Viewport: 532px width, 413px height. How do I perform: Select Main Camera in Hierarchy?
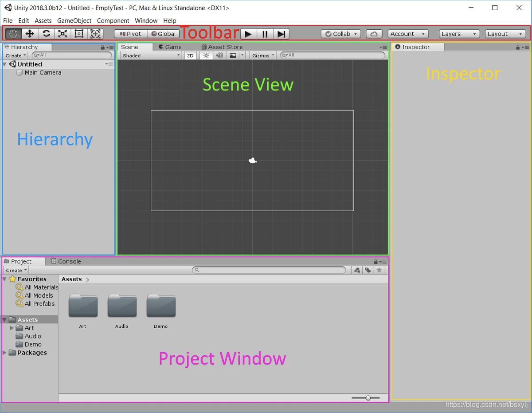tap(43, 72)
